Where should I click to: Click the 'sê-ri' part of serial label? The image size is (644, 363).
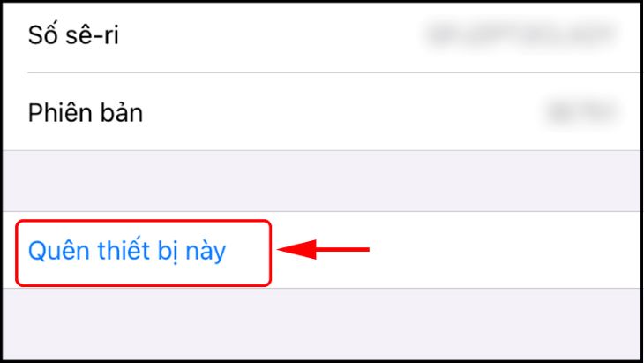(92, 35)
